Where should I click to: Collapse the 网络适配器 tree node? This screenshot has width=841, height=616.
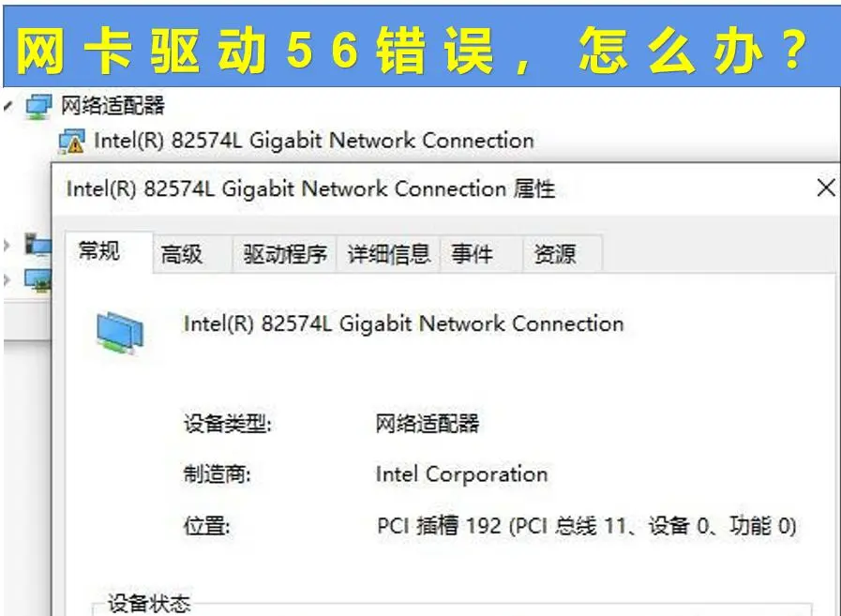[8, 105]
